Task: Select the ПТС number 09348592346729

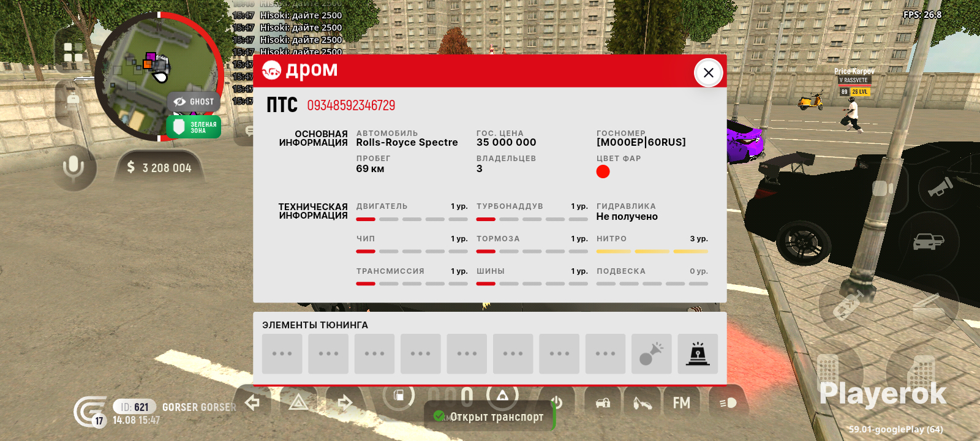Action: [351, 105]
